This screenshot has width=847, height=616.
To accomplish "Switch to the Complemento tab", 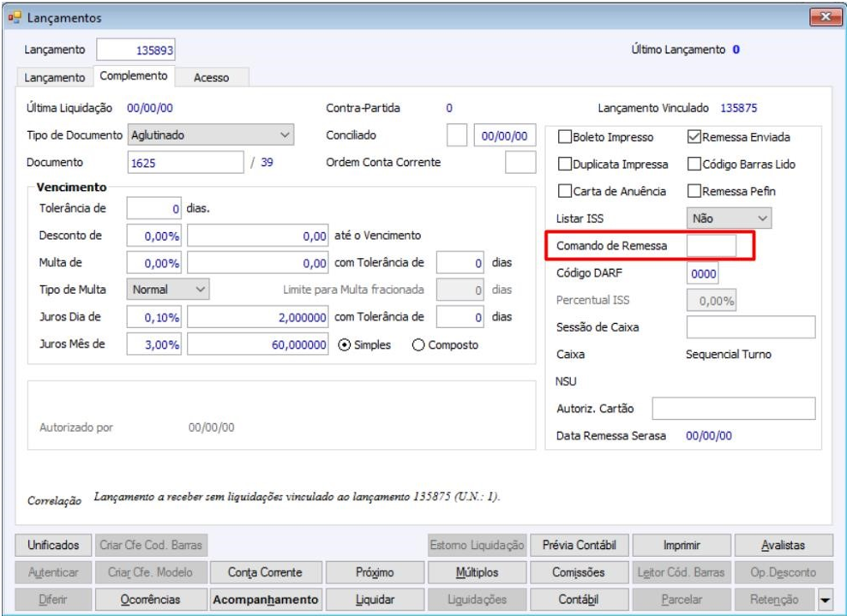I will tap(134, 76).
